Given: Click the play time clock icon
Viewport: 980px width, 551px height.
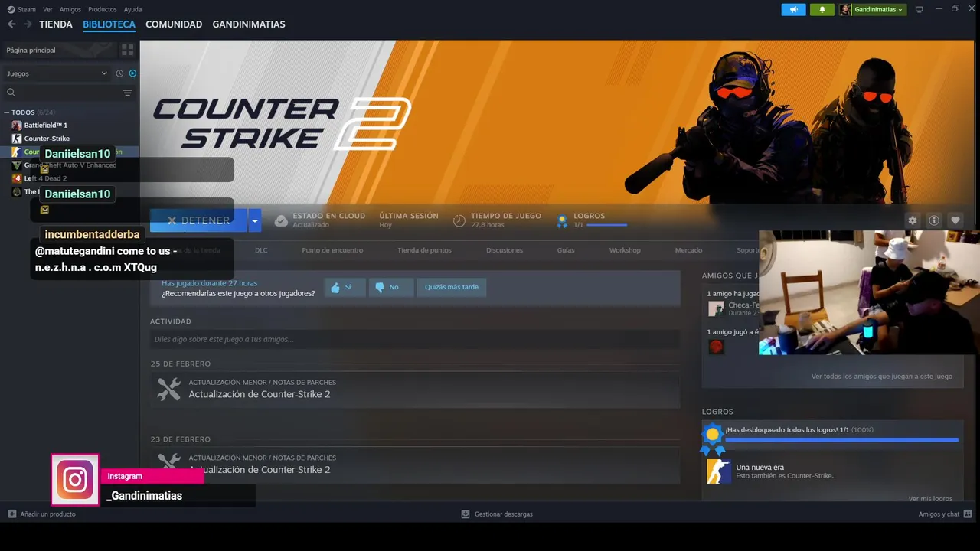Looking at the screenshot, I should pyautogui.click(x=459, y=220).
